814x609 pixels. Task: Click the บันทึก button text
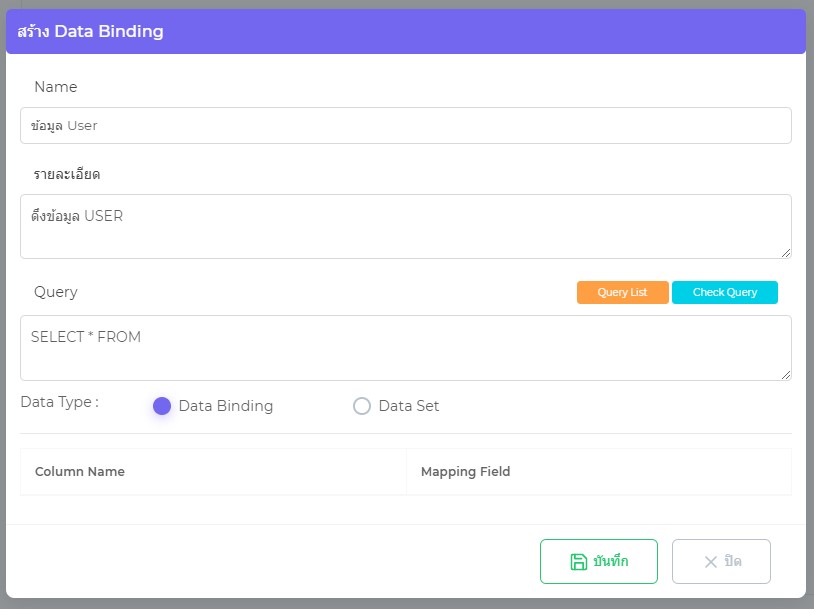click(x=610, y=562)
